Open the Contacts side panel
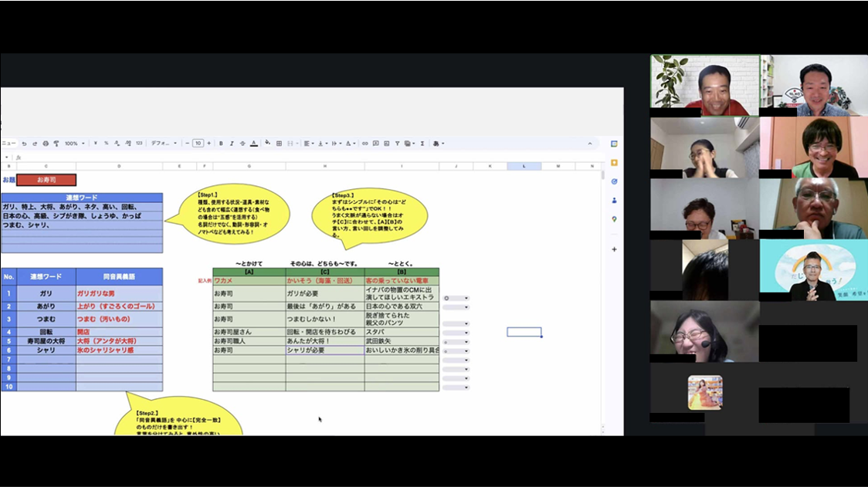The width and height of the screenshot is (868, 487). [x=614, y=201]
